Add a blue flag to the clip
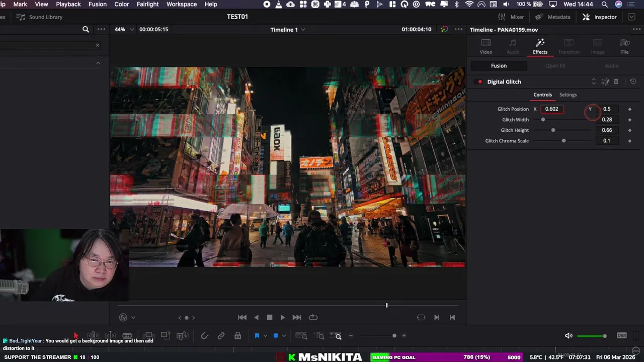Image resolution: width=644 pixels, height=362 pixels. [x=257, y=336]
